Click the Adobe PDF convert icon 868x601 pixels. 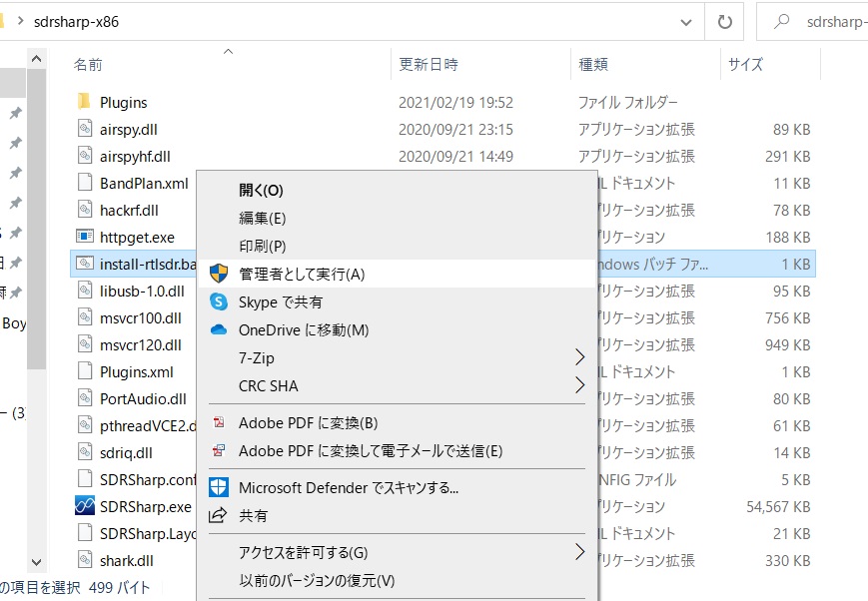tap(219, 423)
